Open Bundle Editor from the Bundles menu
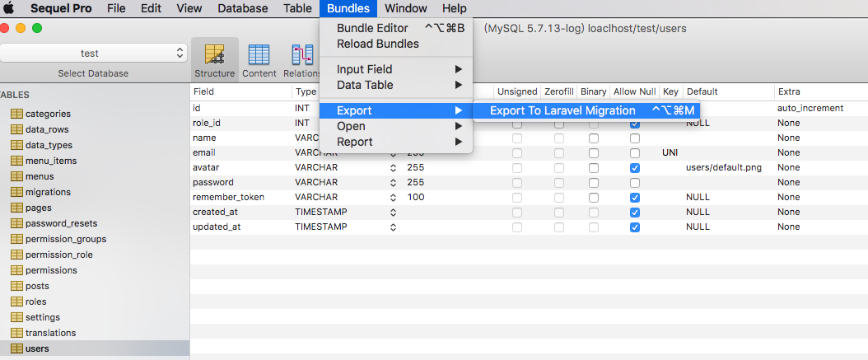 [396, 28]
